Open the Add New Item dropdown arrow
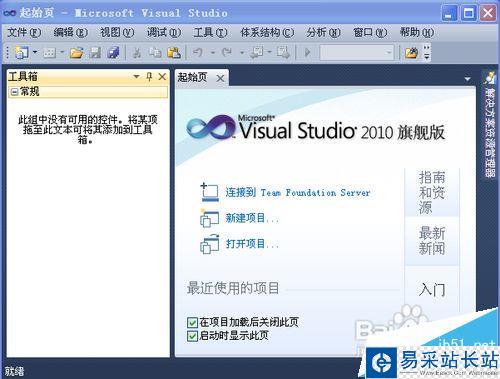Viewport: 500px width, 379px height. [62, 52]
